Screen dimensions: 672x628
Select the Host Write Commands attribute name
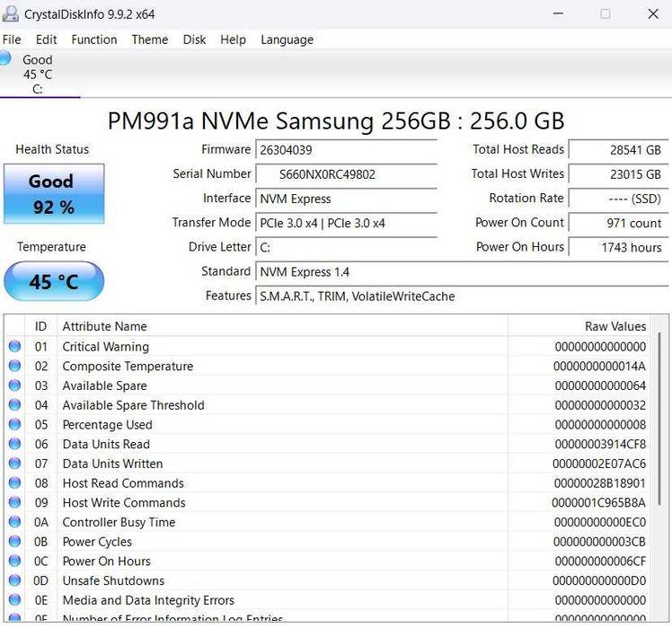(124, 502)
